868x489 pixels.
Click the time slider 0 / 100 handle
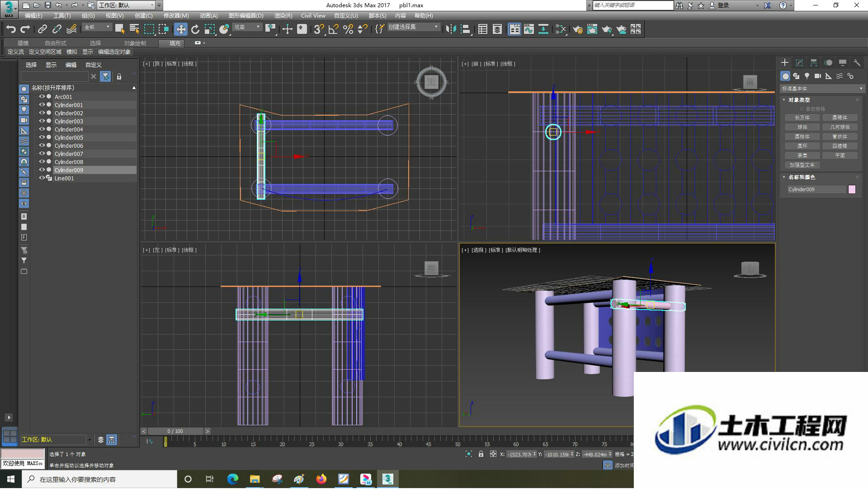point(175,431)
